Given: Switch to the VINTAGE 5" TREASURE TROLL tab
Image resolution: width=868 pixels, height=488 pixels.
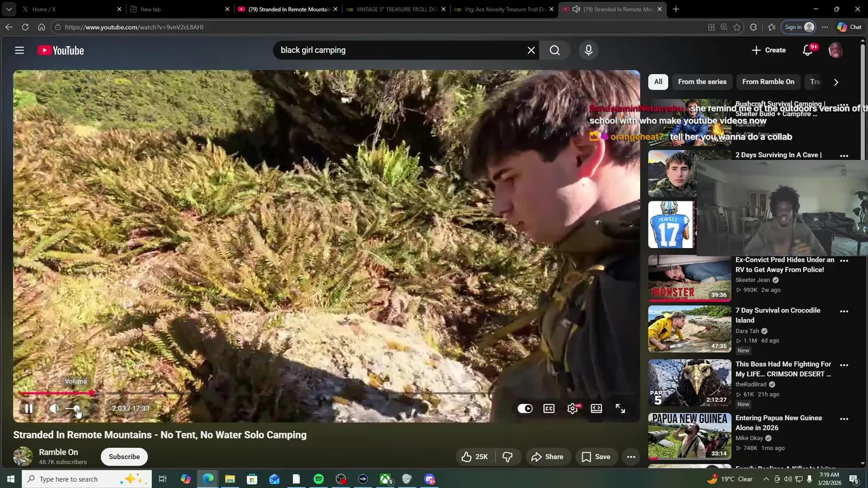Looking at the screenshot, I should point(395,9).
